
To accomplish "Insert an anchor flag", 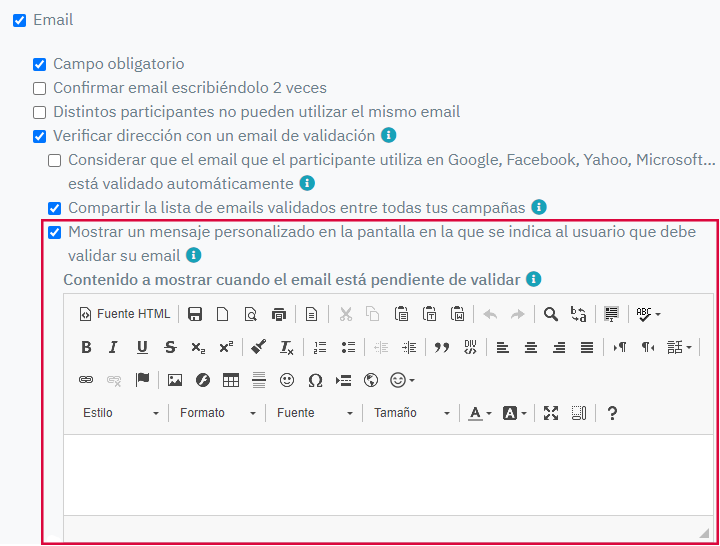I will click(142, 380).
